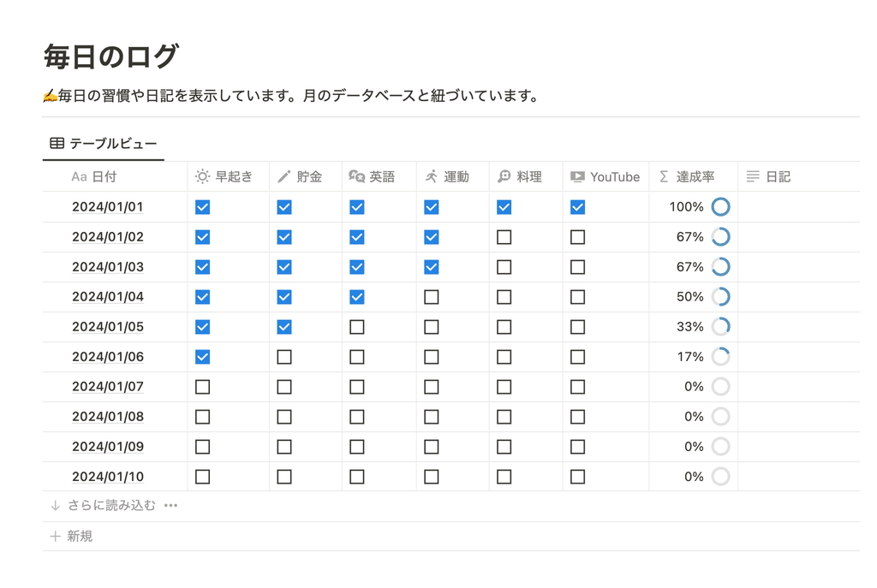Open the more options ellipsis beside さらに読み込む
877x588 pixels.
[x=170, y=505]
